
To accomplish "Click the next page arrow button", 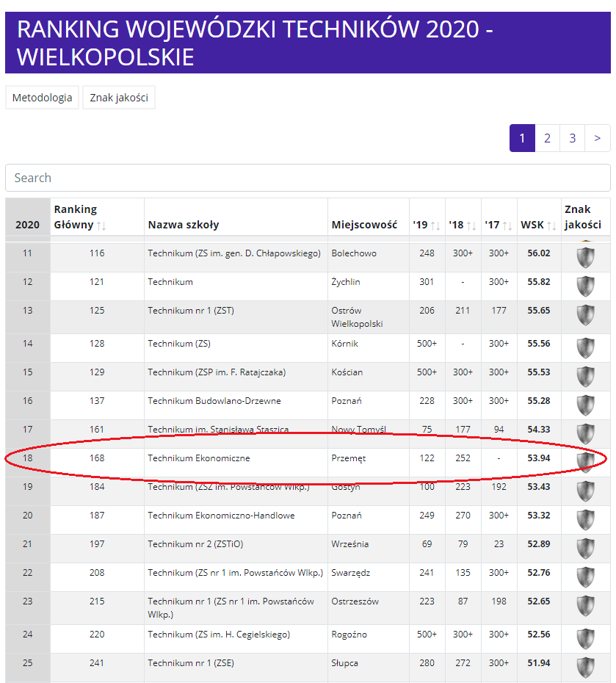I will (598, 138).
